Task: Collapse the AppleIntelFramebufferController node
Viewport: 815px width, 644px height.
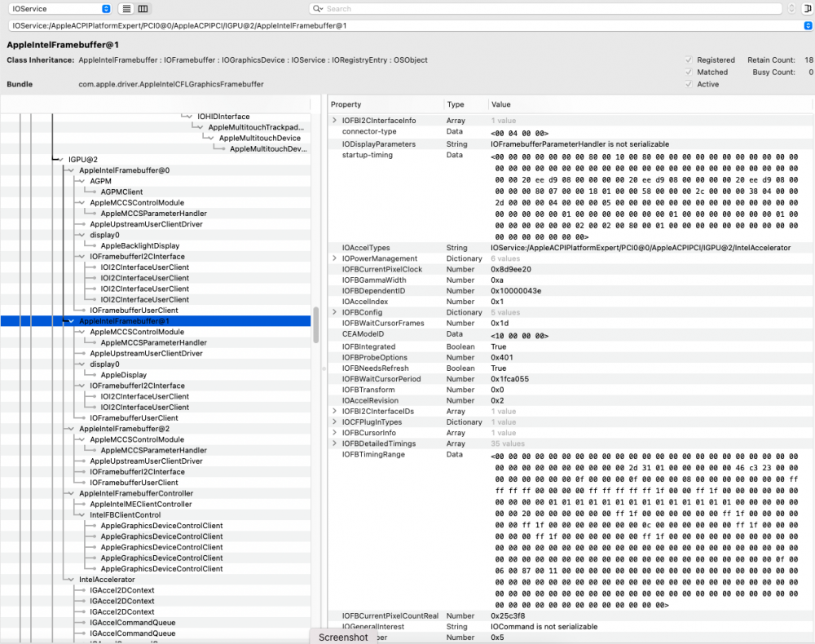Action: [71, 493]
